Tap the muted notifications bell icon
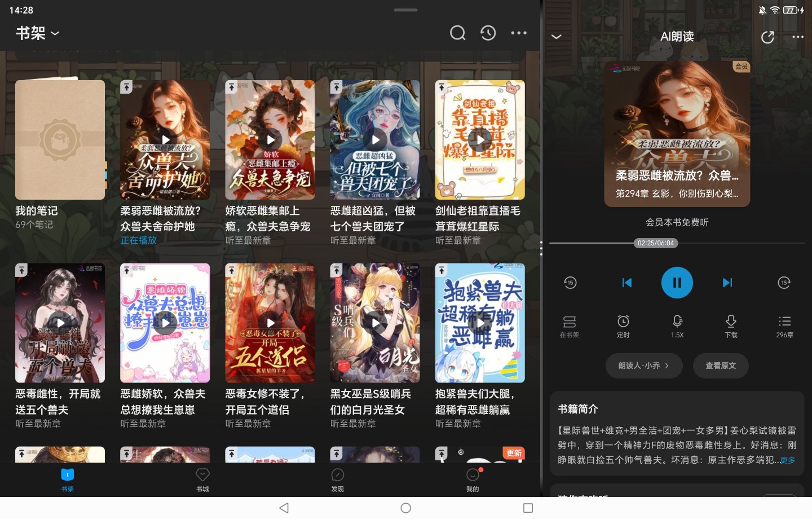This screenshot has width=812, height=519. coord(762,10)
